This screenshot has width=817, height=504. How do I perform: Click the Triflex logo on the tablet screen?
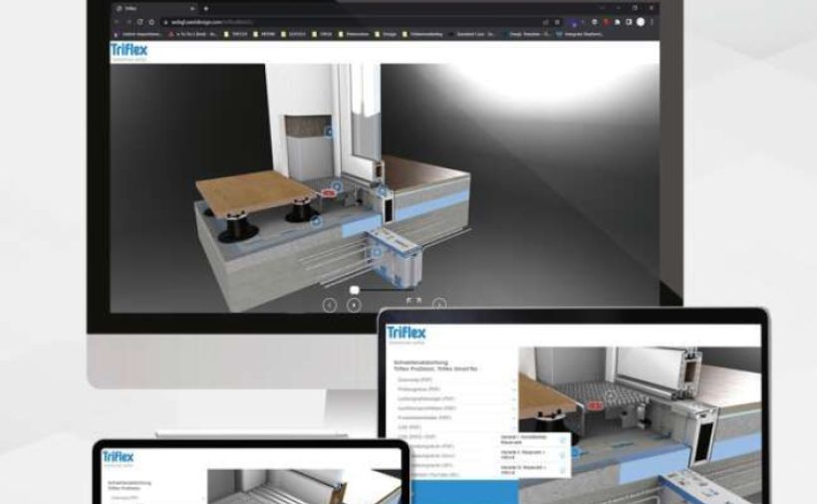(407, 334)
